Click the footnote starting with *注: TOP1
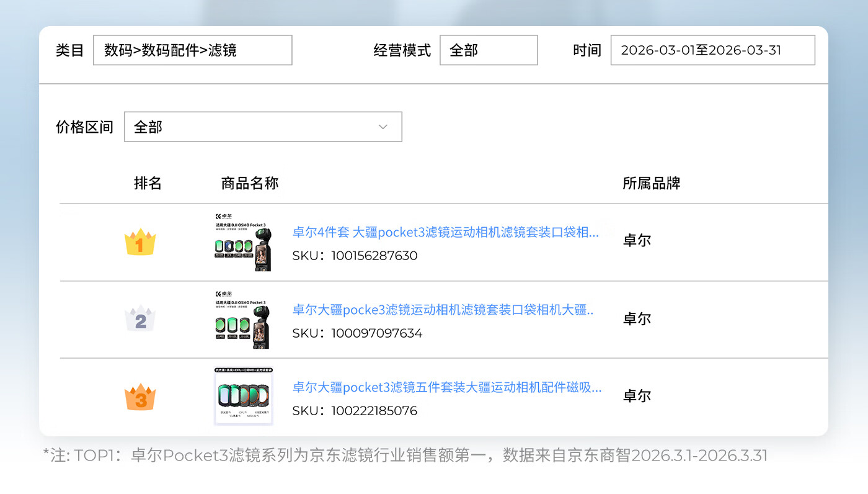This screenshot has height=494, width=868. [x=405, y=456]
